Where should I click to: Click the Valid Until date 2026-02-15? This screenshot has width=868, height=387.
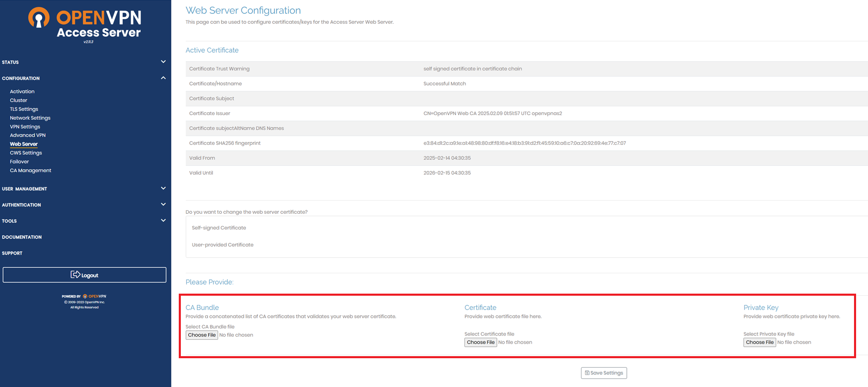[447, 173]
